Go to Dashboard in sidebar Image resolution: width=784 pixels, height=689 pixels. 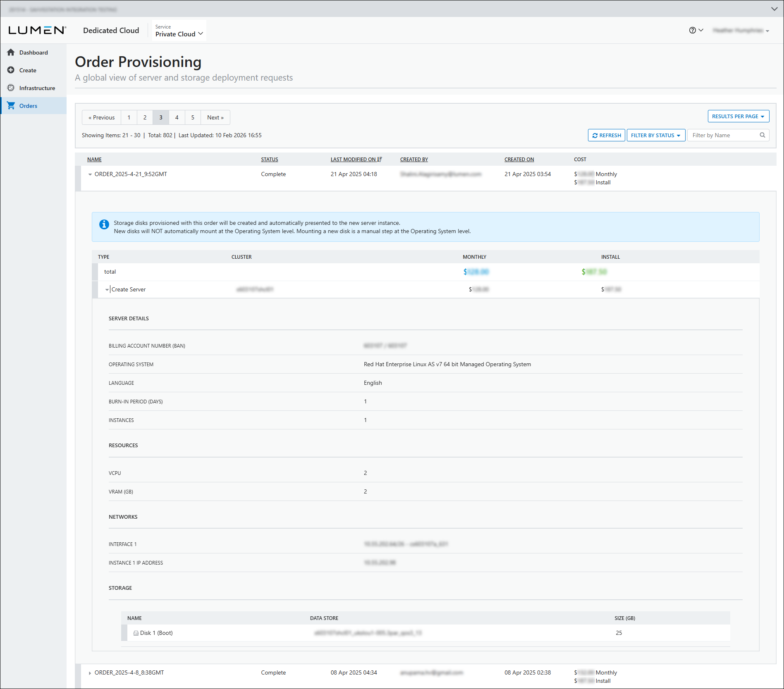click(33, 52)
